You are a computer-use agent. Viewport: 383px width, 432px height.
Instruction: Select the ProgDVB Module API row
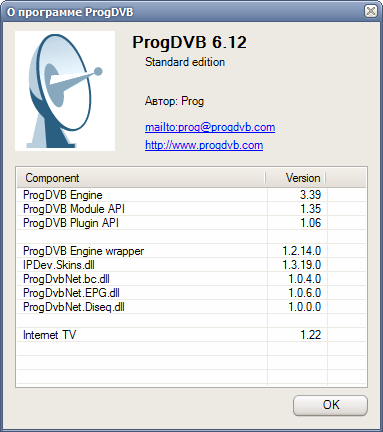coord(191,209)
